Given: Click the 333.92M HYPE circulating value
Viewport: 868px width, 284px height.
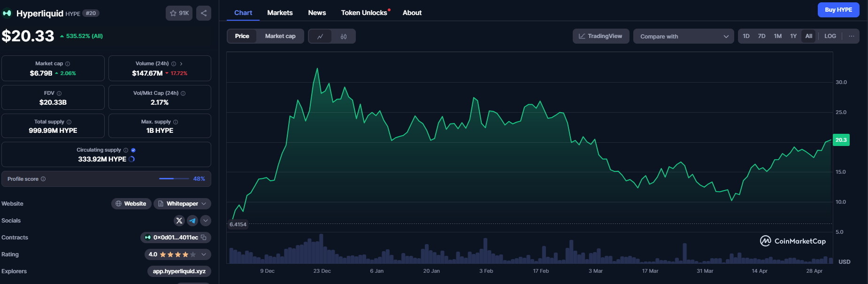Looking at the screenshot, I should [x=102, y=159].
